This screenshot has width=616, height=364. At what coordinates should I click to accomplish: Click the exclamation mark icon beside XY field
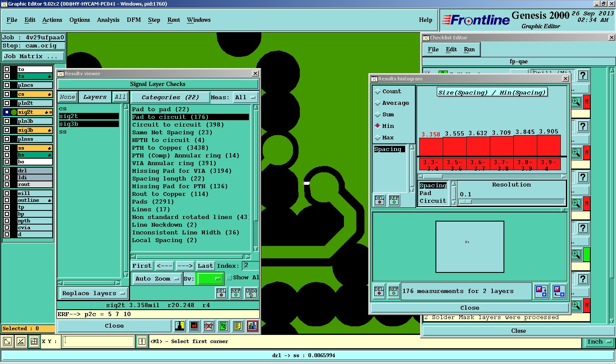click(142, 341)
